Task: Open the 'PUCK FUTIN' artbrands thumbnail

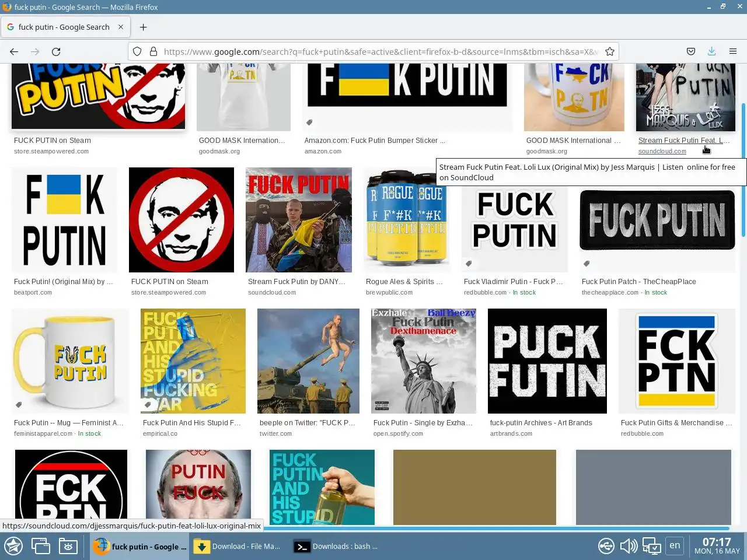Action: pos(547,361)
